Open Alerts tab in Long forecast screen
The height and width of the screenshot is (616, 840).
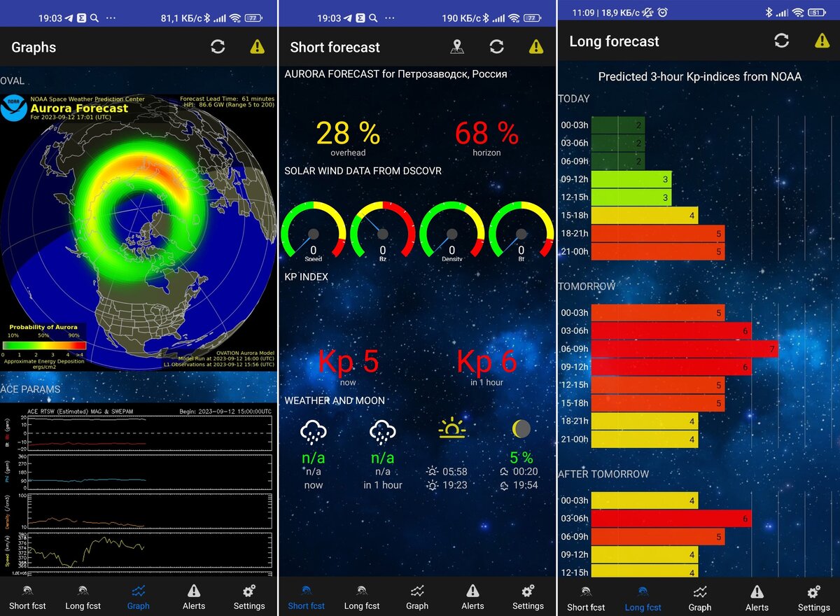(757, 598)
